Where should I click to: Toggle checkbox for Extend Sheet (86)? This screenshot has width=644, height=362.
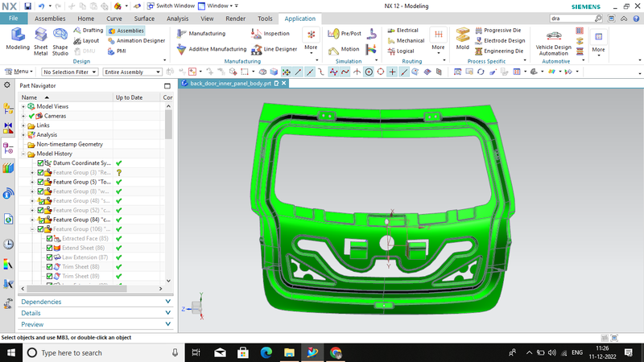point(49,248)
